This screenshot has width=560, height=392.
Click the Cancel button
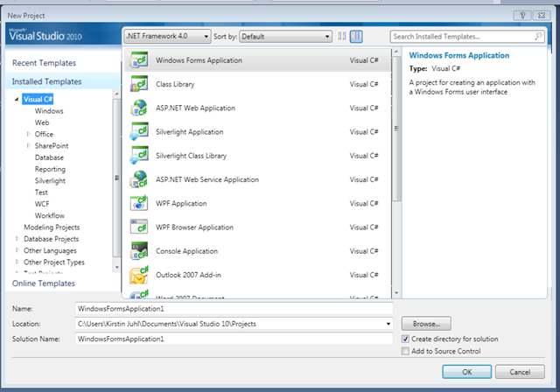point(520,372)
